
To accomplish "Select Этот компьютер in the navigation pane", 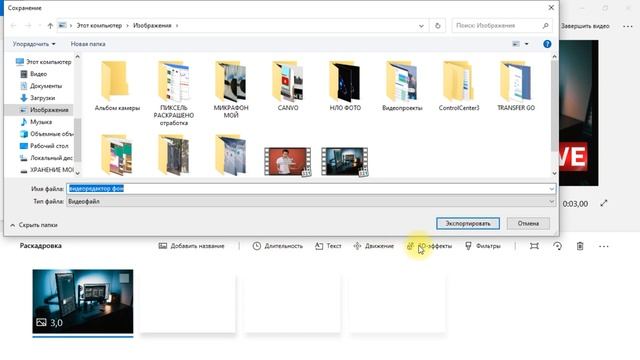I will [x=48, y=62].
